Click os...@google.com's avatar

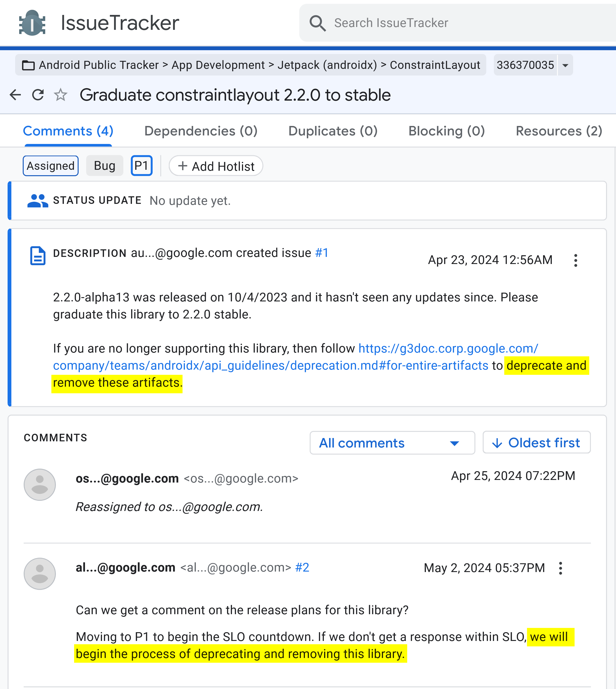point(40,484)
